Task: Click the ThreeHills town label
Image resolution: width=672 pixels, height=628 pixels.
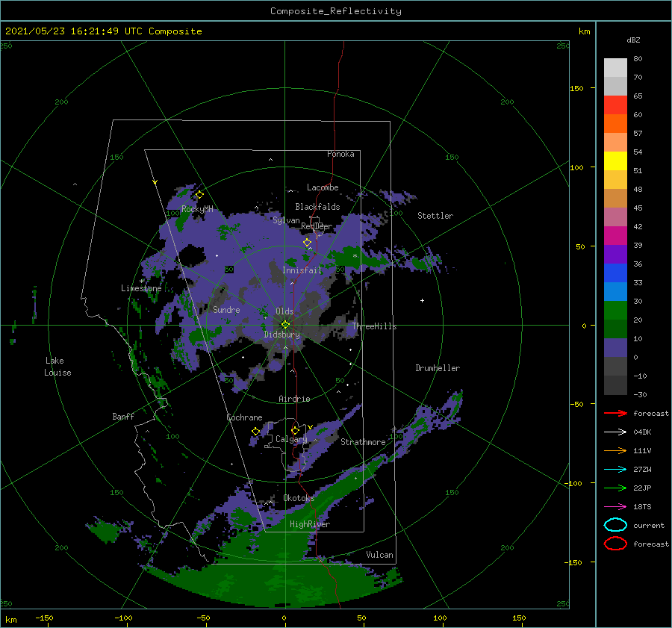Action: click(x=374, y=326)
